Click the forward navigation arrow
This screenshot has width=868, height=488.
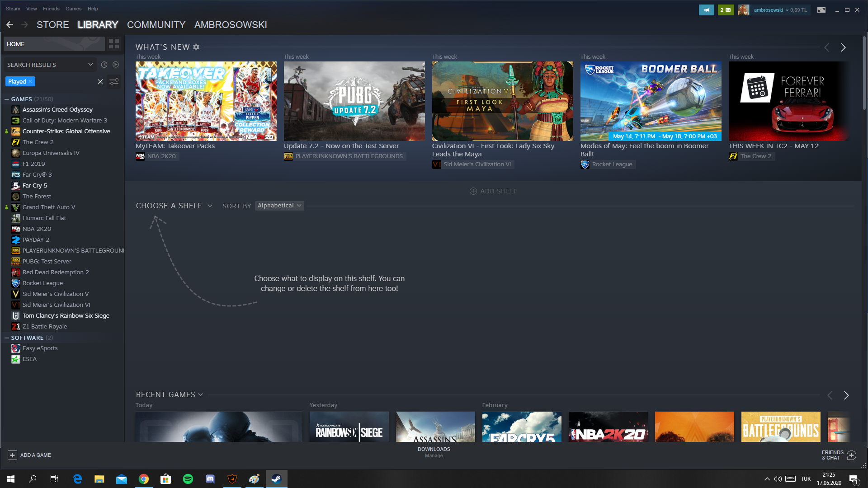[25, 25]
